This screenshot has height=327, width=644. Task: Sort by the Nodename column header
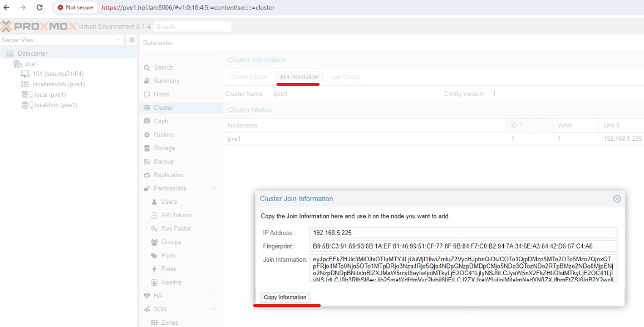point(365,125)
